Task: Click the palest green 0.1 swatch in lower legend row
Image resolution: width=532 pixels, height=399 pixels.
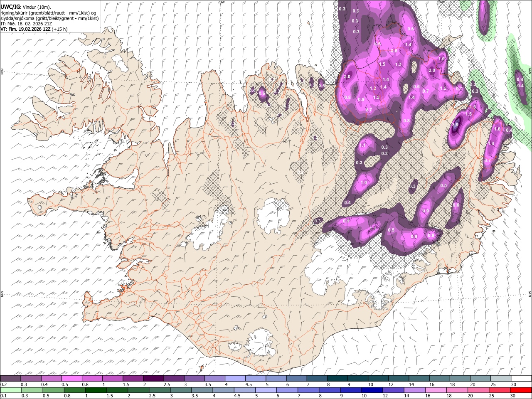Action: (x=11, y=390)
